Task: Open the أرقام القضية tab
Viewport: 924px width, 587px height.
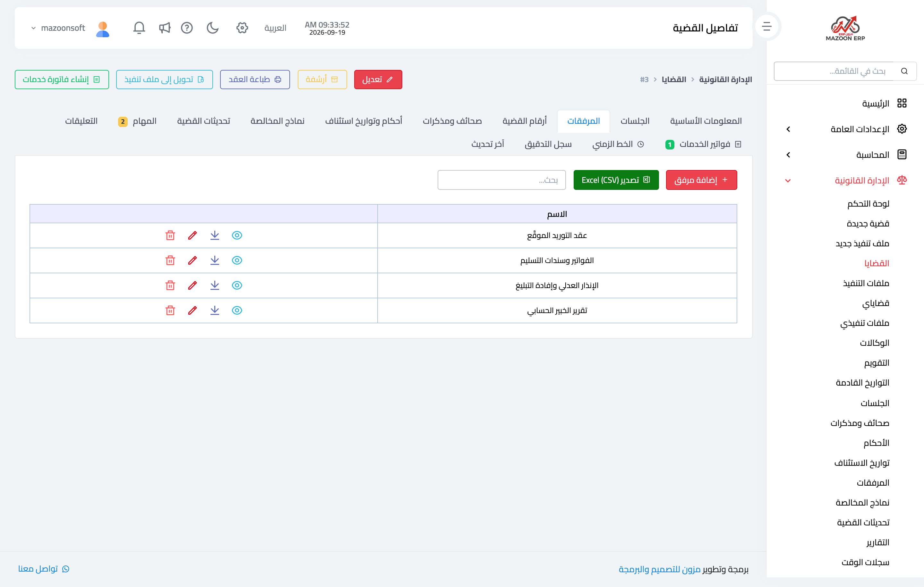Action: pyautogui.click(x=524, y=121)
